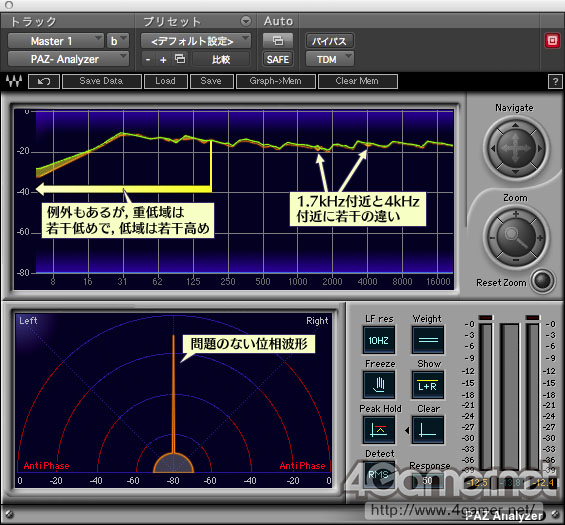The image size is (565, 525).
Task: Click the right peak readout -12.4
Action: click(x=544, y=483)
